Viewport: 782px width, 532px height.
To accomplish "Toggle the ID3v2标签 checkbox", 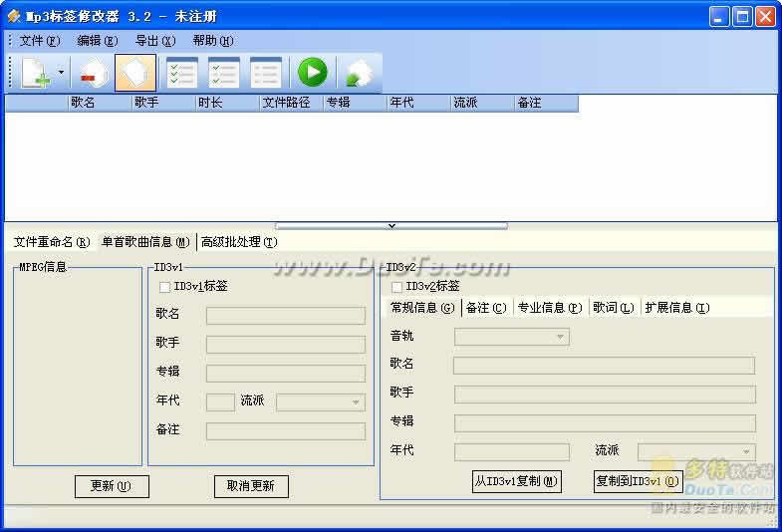I will tap(397, 287).
